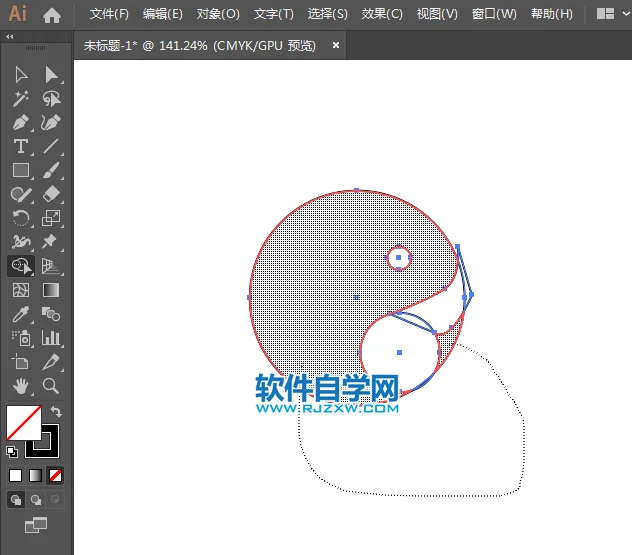632x555 pixels.
Task: Select the Line Segment tool
Action: pyautogui.click(x=51, y=146)
